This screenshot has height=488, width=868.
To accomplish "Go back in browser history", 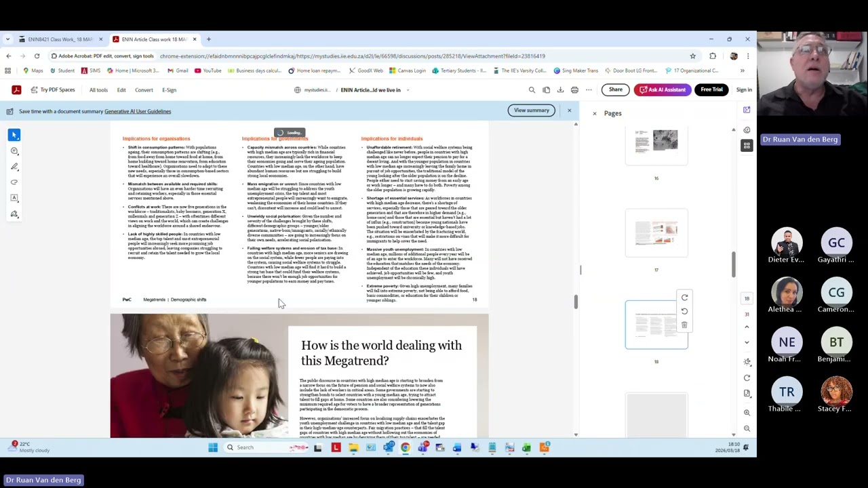I will [x=8, y=56].
